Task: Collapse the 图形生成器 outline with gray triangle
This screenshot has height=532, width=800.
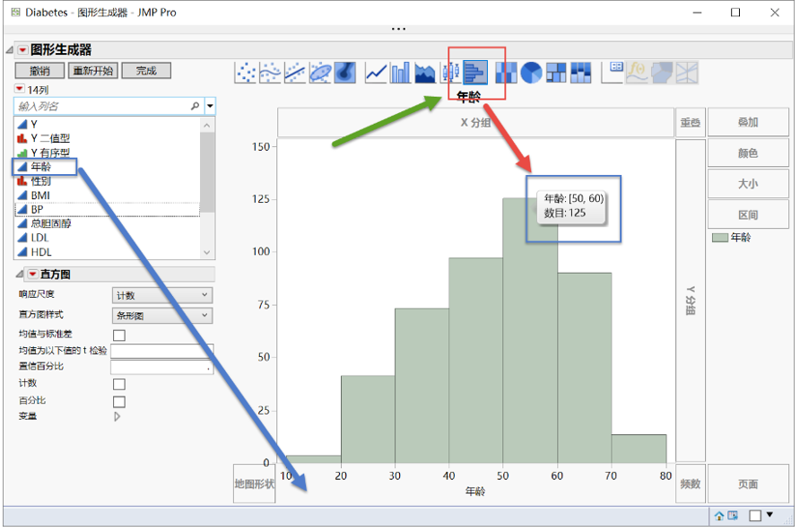Action: click(x=9, y=49)
